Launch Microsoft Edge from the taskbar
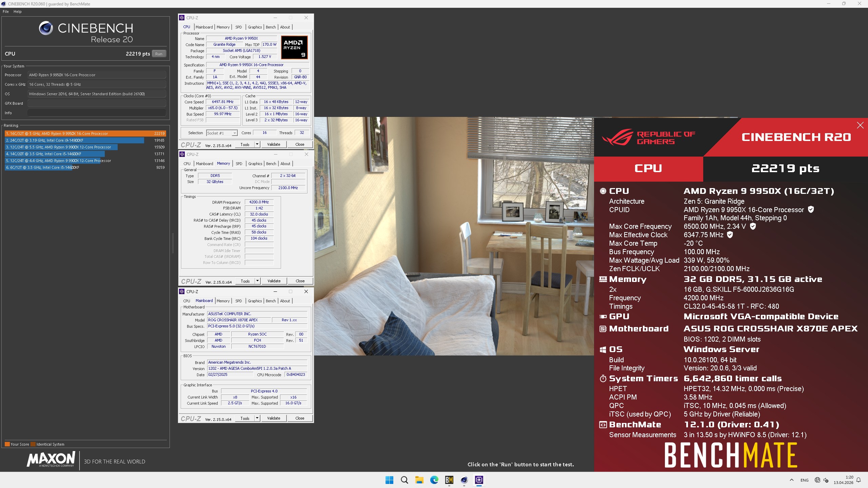Viewport: 868px width, 488px height. pos(434,480)
